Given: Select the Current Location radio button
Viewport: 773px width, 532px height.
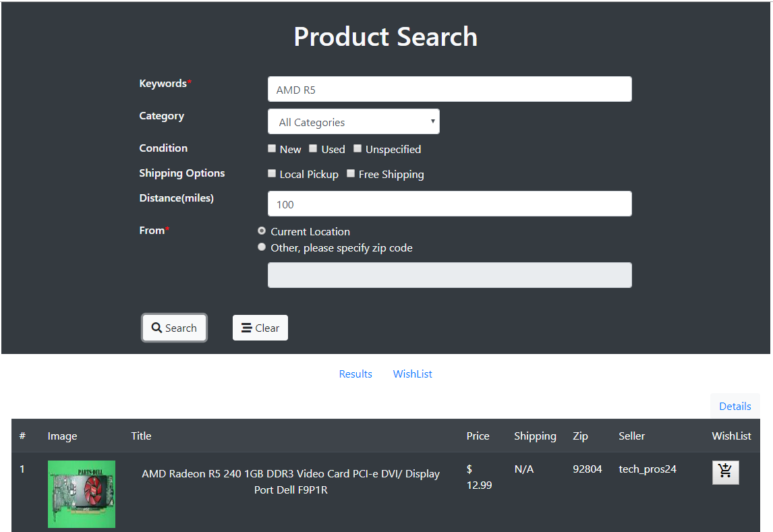Looking at the screenshot, I should [x=262, y=231].
